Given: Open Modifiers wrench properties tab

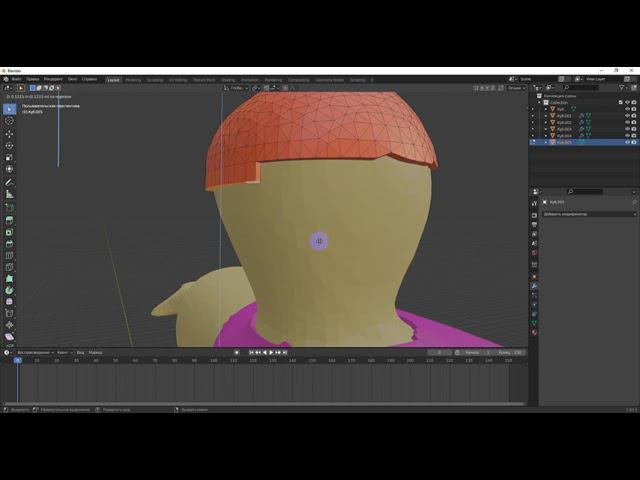Looking at the screenshot, I should (x=534, y=286).
